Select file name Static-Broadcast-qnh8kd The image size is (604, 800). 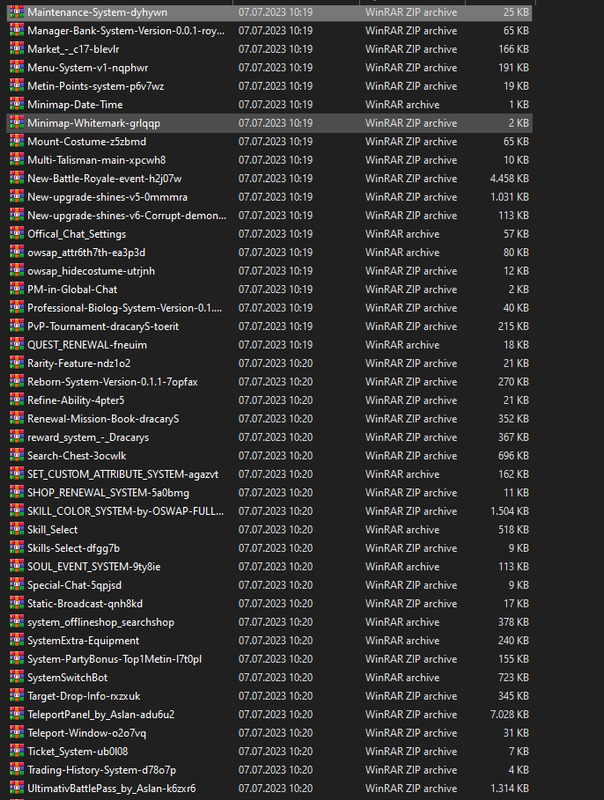(x=85, y=604)
